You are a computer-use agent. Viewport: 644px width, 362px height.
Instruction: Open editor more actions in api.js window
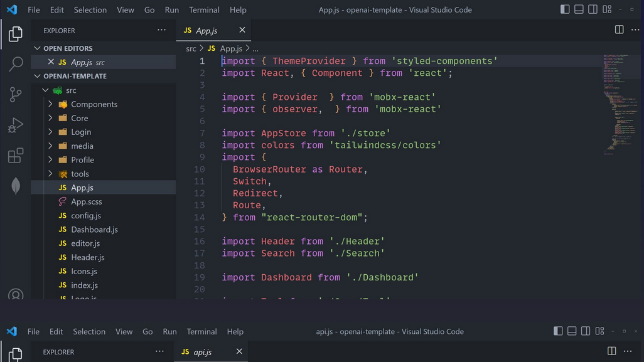tap(628, 351)
